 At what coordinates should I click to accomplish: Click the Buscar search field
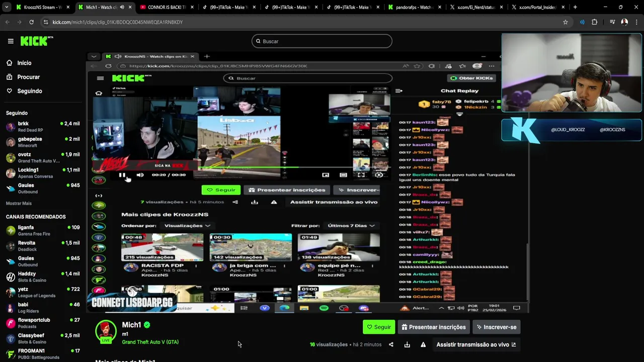point(322,41)
